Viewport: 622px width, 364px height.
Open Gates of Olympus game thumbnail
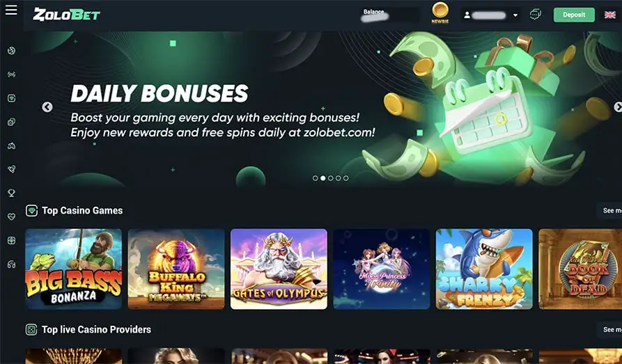[x=279, y=269]
